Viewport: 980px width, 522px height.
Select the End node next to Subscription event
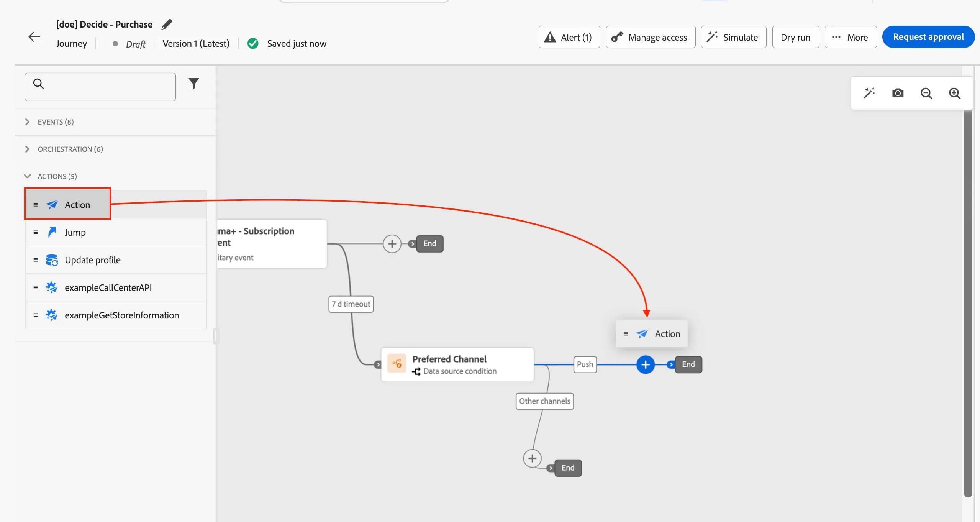point(429,244)
